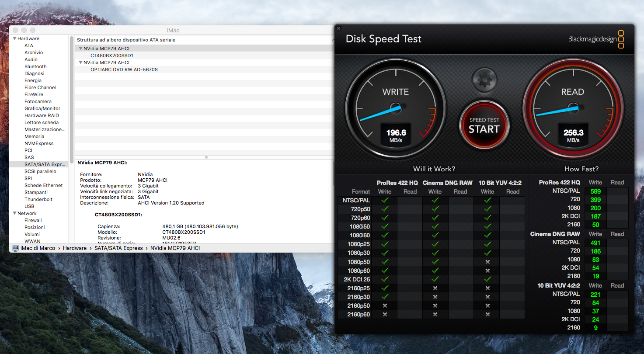
Task: Collapse NVidia MCP79 AHCI group containing OPTIARC DVD
Action: (x=80, y=62)
